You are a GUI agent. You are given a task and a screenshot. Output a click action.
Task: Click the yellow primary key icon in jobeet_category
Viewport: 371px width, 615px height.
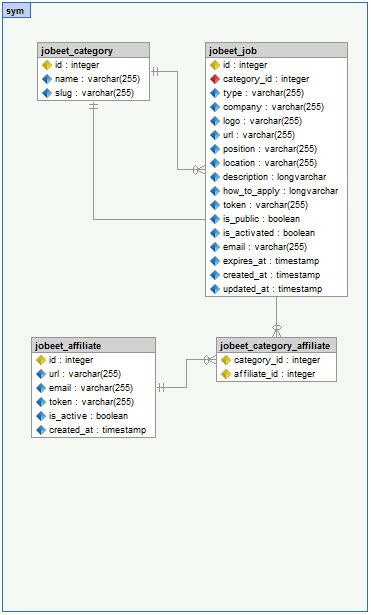pos(47,65)
